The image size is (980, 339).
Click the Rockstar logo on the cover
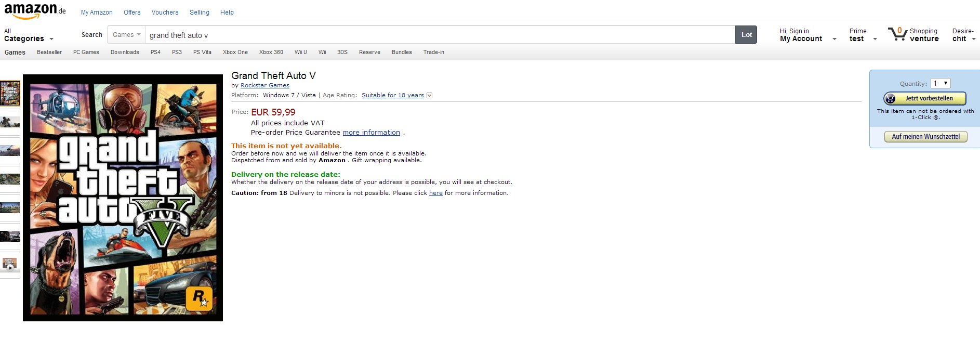point(200,298)
